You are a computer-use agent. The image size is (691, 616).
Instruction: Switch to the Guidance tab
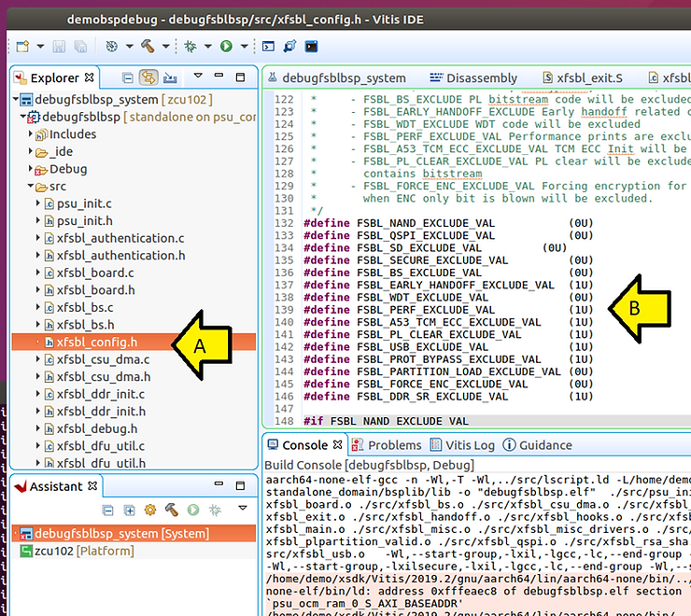click(x=537, y=445)
